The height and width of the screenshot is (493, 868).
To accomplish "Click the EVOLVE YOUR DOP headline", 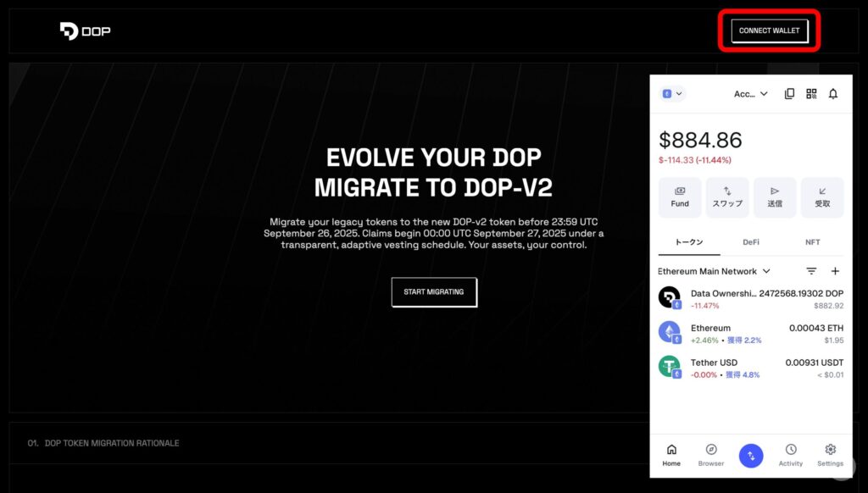I will point(433,158).
